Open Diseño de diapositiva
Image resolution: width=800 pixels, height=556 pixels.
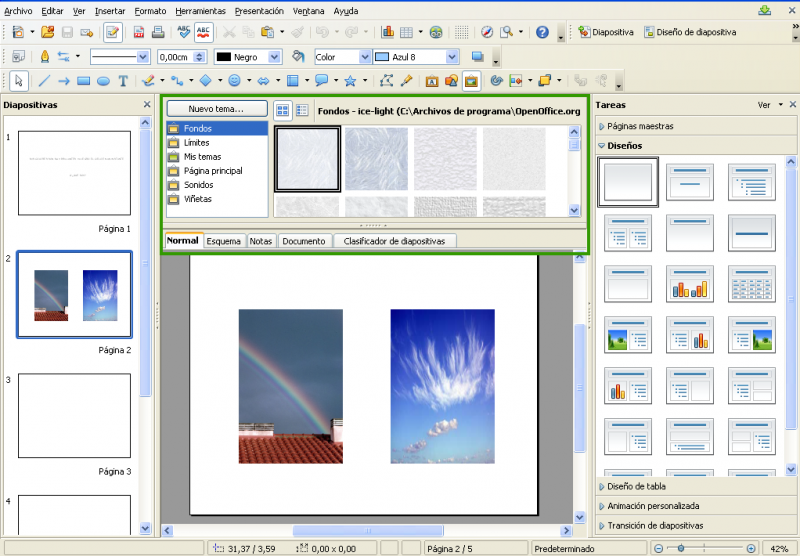click(690, 32)
